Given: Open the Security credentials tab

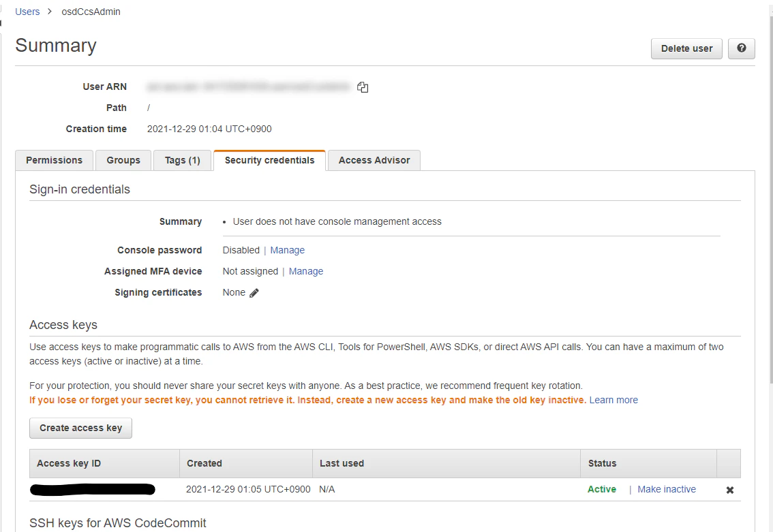Looking at the screenshot, I should point(270,160).
